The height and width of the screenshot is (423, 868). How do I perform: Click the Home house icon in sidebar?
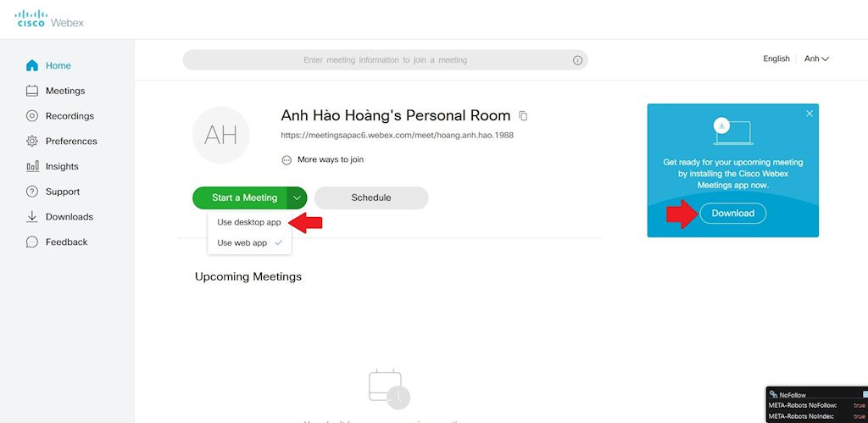(x=32, y=65)
